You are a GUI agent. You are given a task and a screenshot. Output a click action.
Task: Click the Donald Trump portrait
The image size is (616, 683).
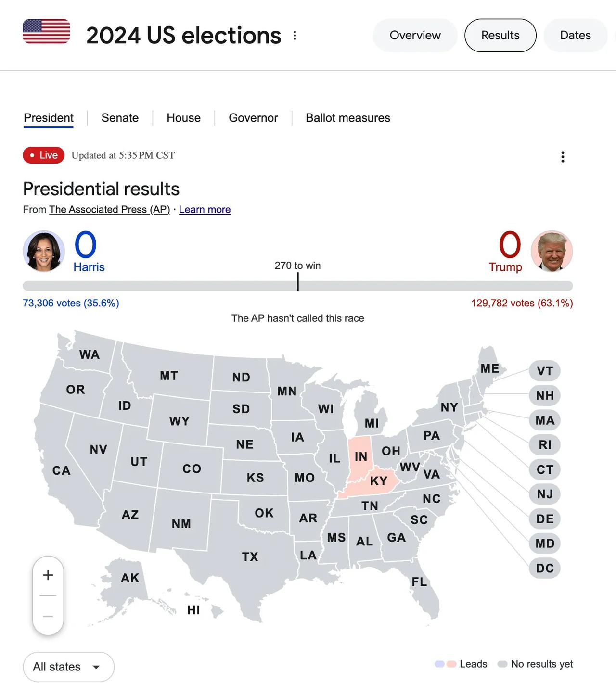pos(552,251)
